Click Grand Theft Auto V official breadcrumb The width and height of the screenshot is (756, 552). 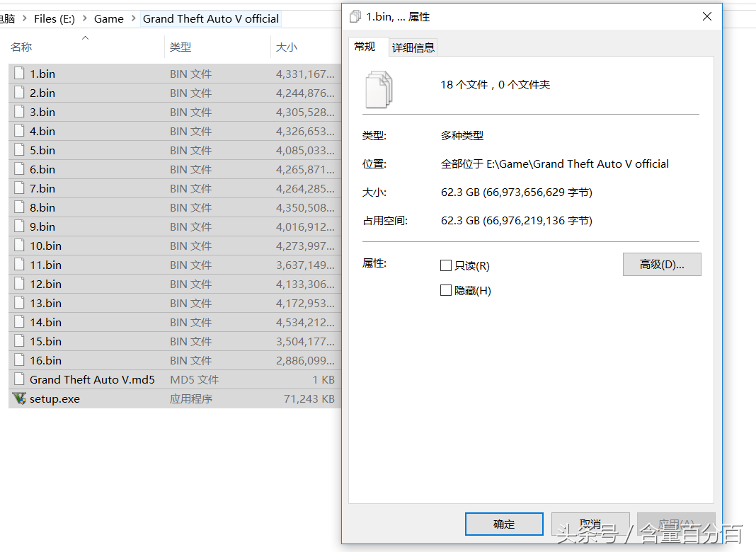[211, 19]
